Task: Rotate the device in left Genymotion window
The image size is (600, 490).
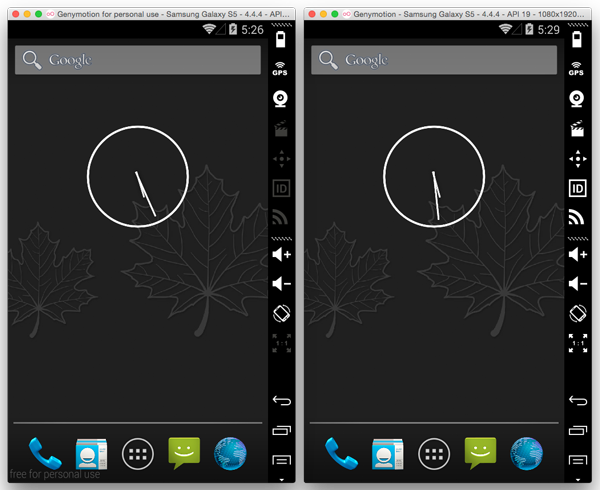Action: click(x=282, y=314)
